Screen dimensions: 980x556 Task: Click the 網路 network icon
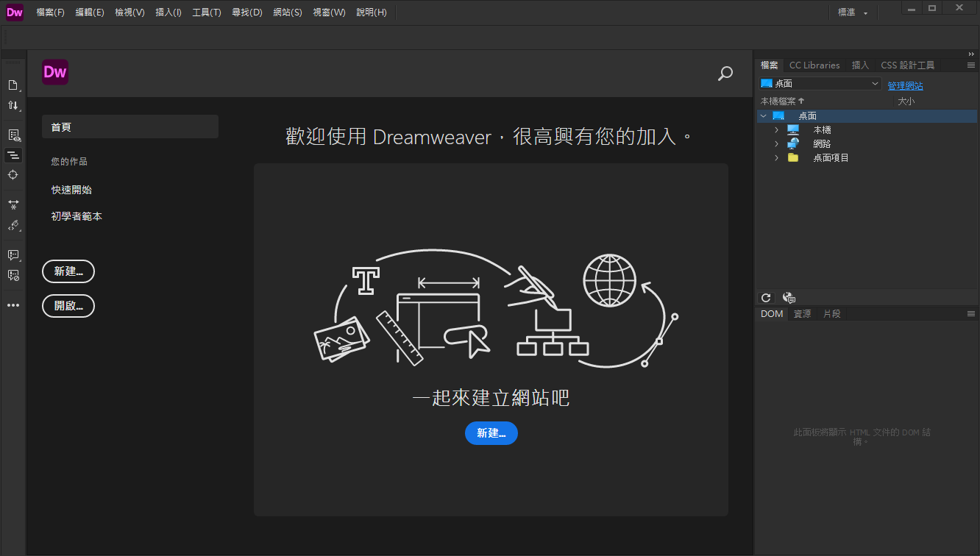tap(793, 143)
